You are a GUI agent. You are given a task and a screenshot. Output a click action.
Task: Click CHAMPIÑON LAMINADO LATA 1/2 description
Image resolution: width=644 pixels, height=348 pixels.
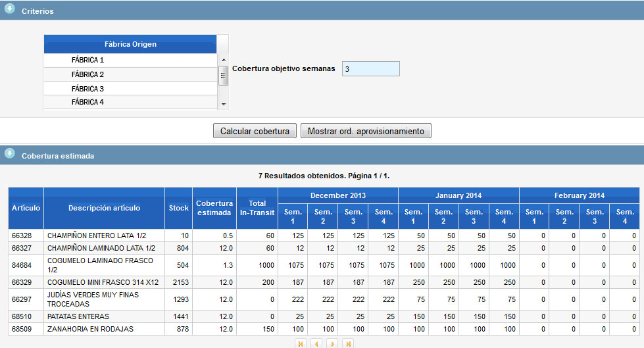tap(101, 248)
